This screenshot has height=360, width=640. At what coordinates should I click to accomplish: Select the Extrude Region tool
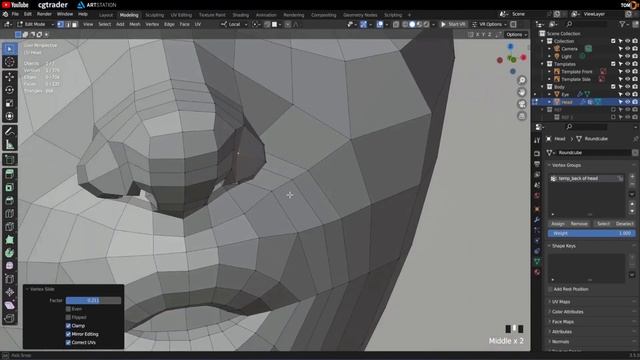click(x=9, y=174)
